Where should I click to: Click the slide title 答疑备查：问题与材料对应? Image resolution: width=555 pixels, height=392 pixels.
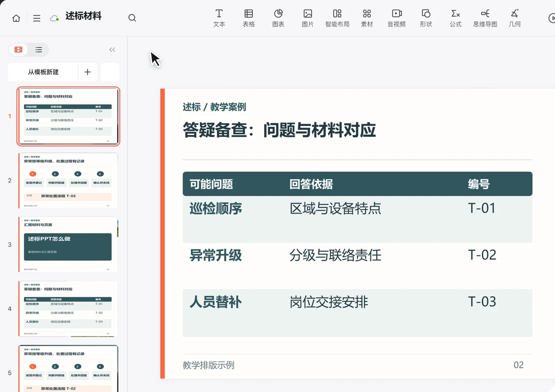pos(279,130)
